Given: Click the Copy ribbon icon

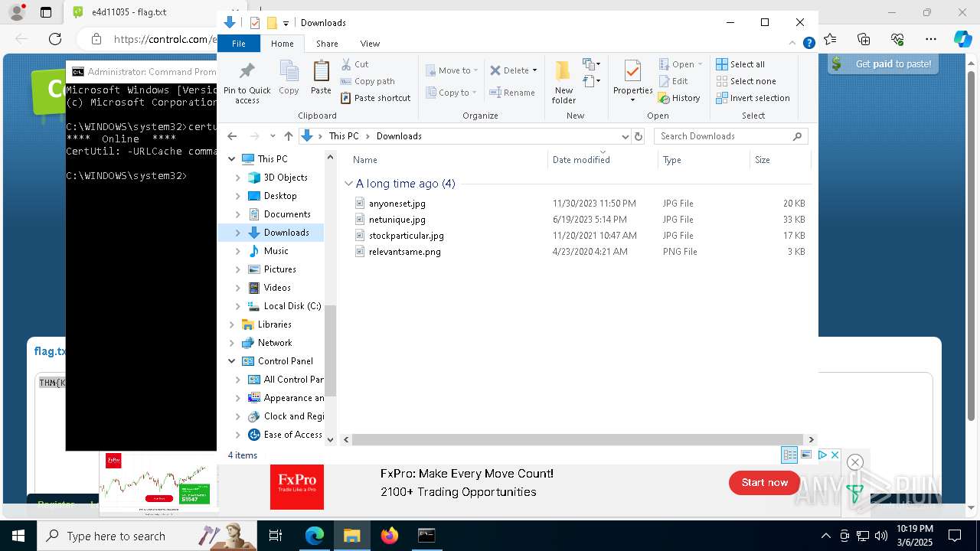Looking at the screenshot, I should pos(289,77).
